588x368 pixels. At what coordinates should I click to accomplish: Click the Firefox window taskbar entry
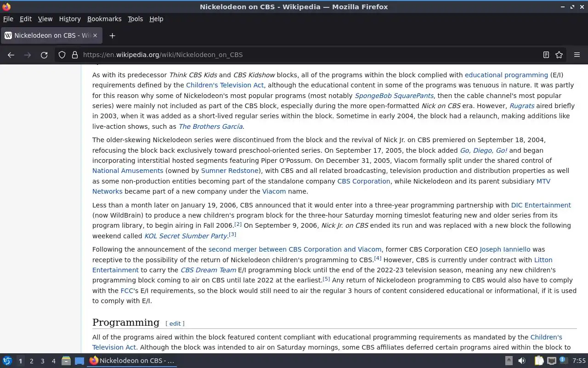[132, 361]
